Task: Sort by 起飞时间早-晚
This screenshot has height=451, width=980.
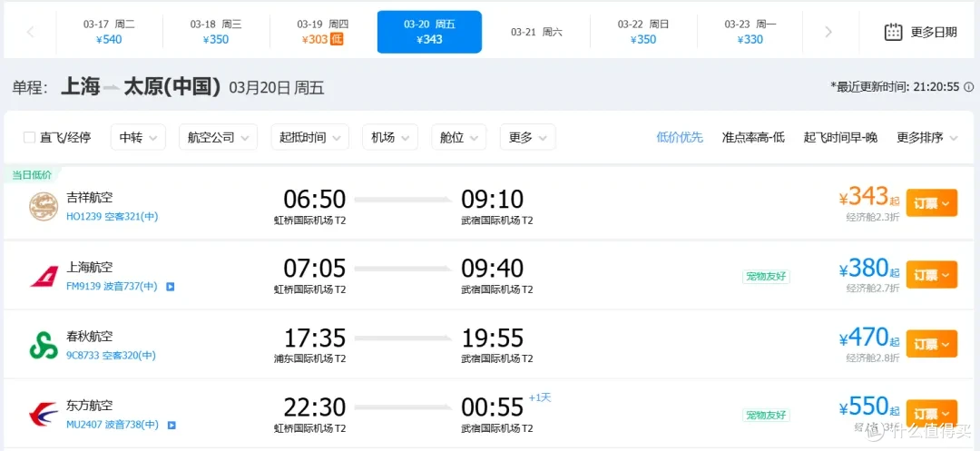Action: tap(840, 137)
